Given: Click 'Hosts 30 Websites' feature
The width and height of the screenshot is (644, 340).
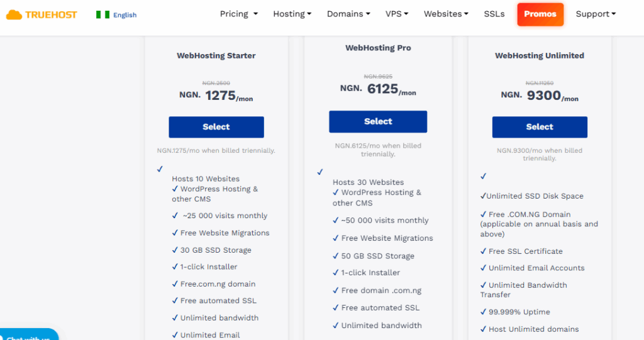Looking at the screenshot, I should (x=368, y=182).
